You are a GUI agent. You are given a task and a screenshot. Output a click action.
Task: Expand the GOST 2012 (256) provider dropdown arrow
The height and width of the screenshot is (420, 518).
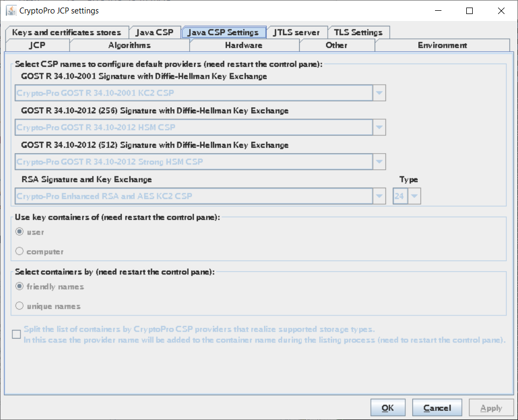[x=379, y=127]
